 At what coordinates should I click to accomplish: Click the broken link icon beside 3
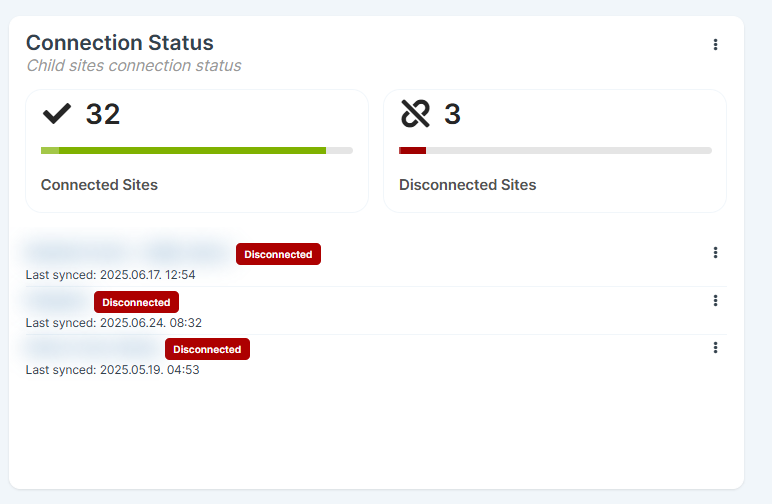click(415, 114)
